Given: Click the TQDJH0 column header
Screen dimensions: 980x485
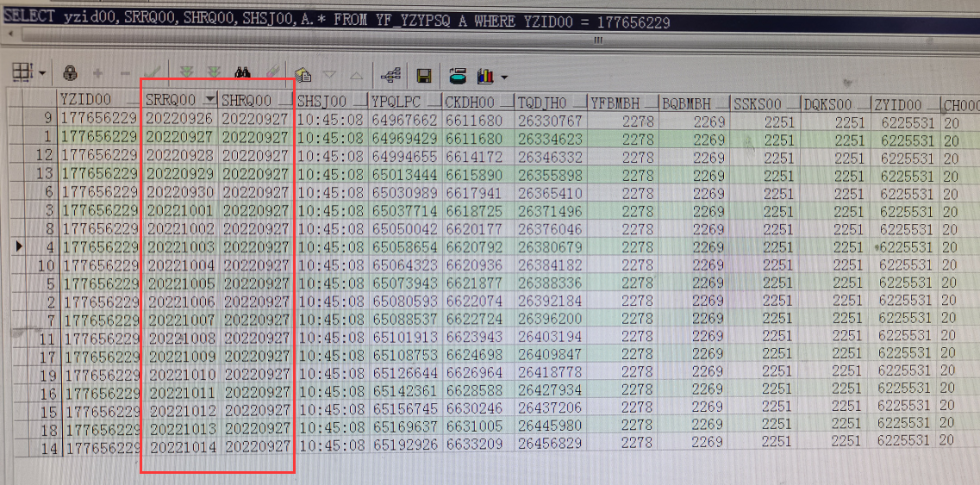Looking at the screenshot, I should (x=551, y=102).
